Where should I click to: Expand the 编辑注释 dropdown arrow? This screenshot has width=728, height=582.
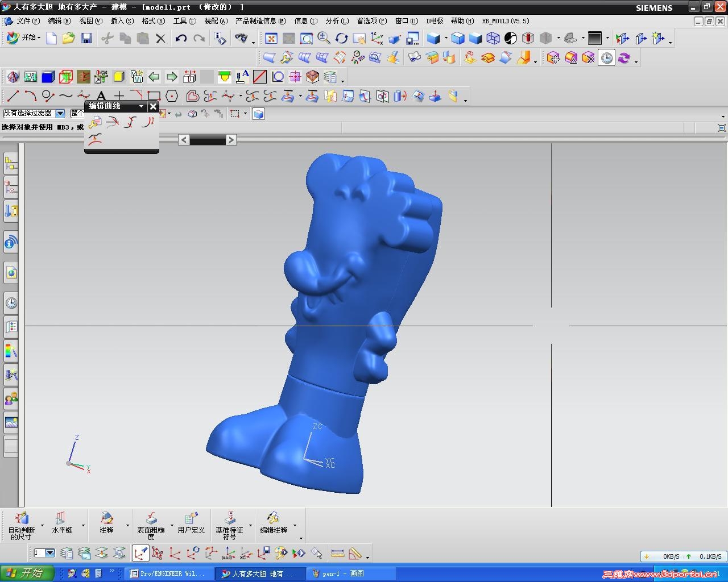click(295, 526)
